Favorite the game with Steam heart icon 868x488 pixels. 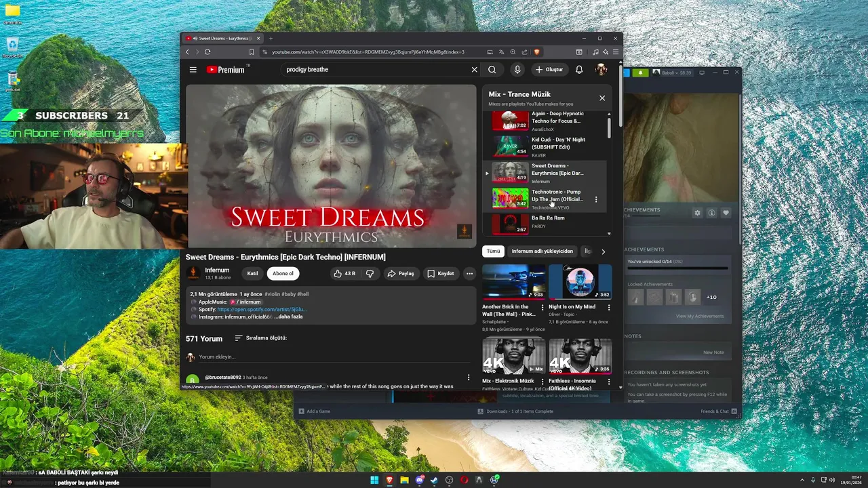coord(726,213)
